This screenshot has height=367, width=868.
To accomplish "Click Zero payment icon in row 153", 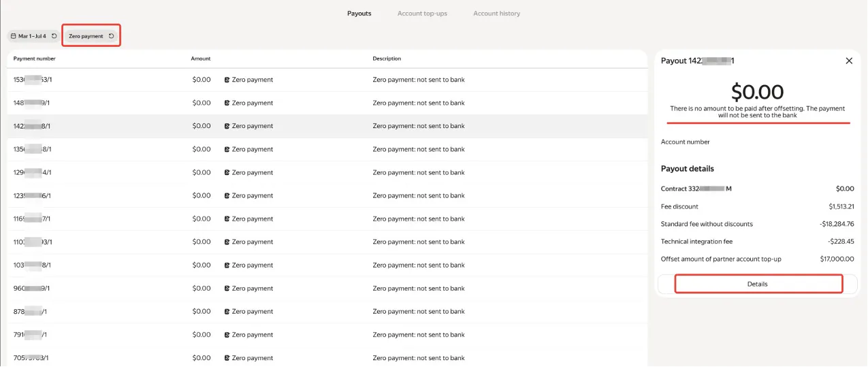I will (227, 80).
